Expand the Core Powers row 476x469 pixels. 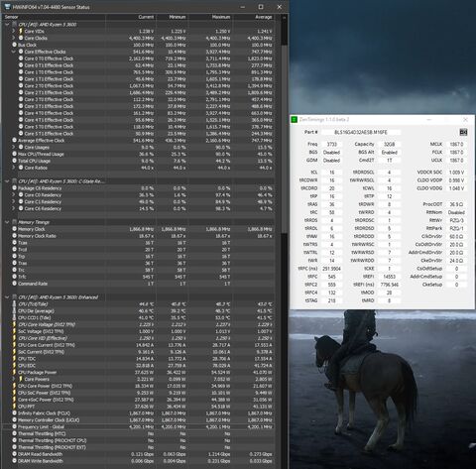[14, 379]
